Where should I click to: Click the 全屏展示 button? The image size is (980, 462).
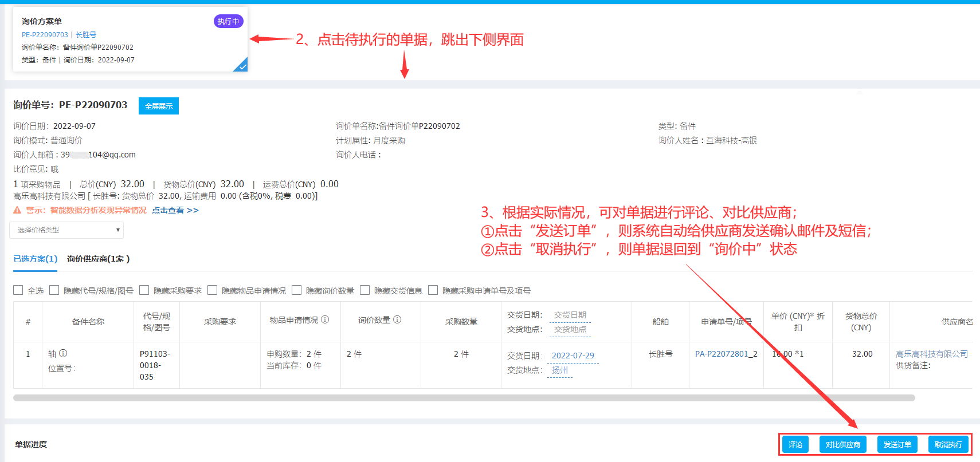pos(159,106)
